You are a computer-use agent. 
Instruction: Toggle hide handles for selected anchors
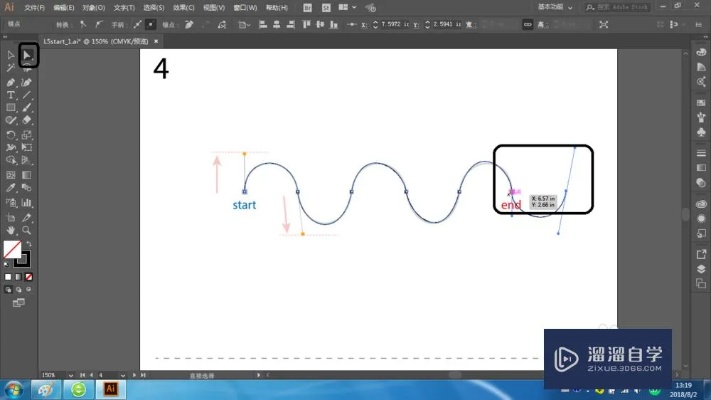(151, 24)
